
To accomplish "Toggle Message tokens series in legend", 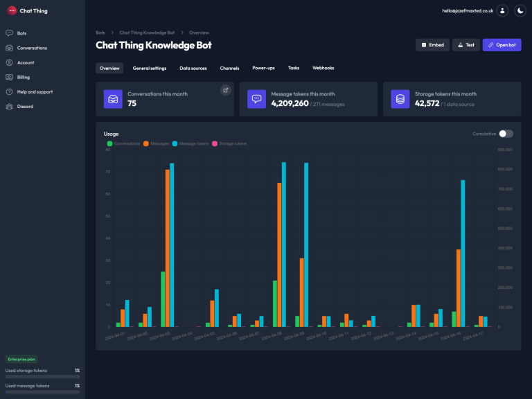I will click(x=190, y=143).
